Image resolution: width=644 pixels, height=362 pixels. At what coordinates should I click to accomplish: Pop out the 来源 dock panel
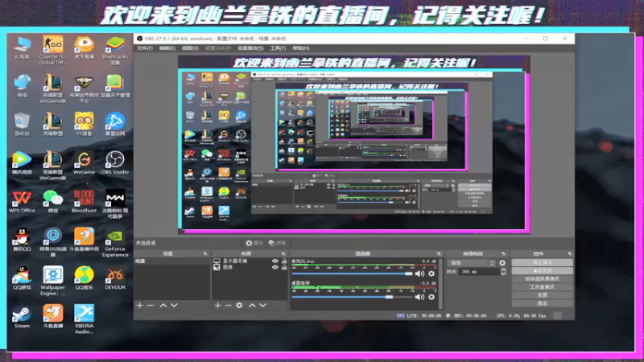coord(283,254)
